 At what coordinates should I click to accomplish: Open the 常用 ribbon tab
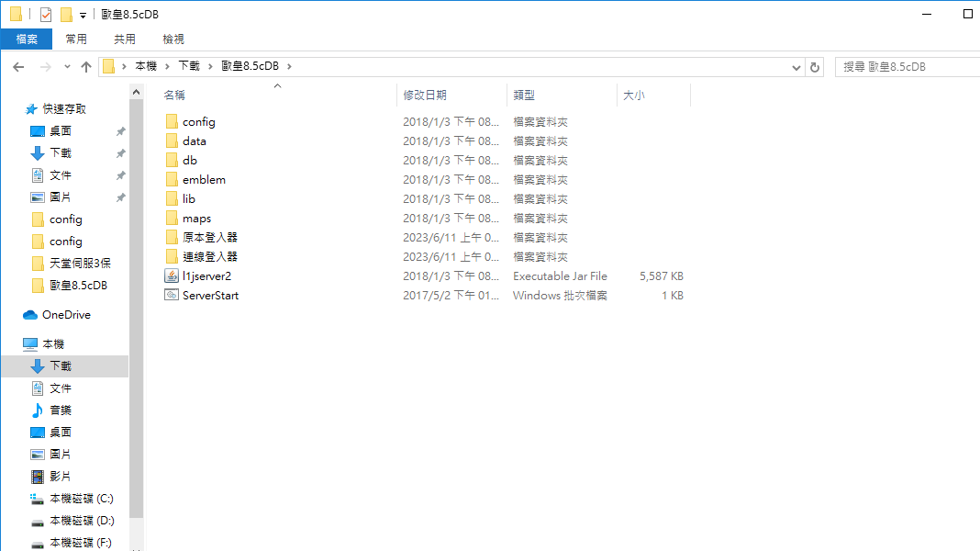pyautogui.click(x=76, y=39)
